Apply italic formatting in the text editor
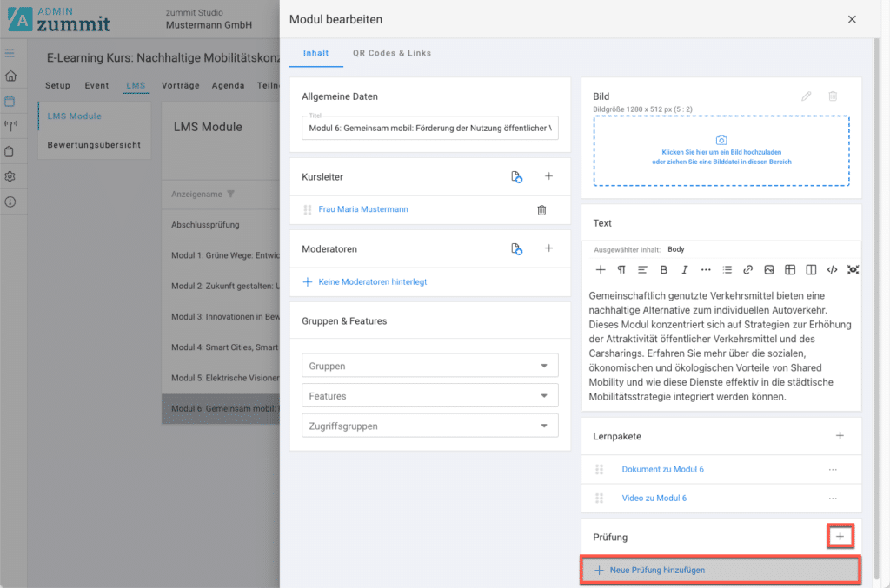 pos(685,269)
